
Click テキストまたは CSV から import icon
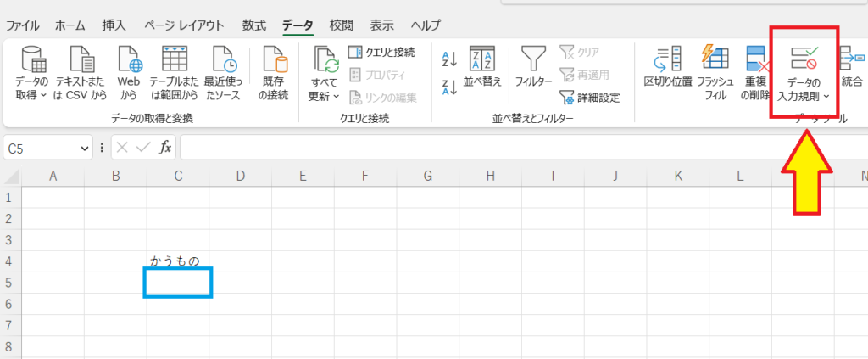(81, 59)
